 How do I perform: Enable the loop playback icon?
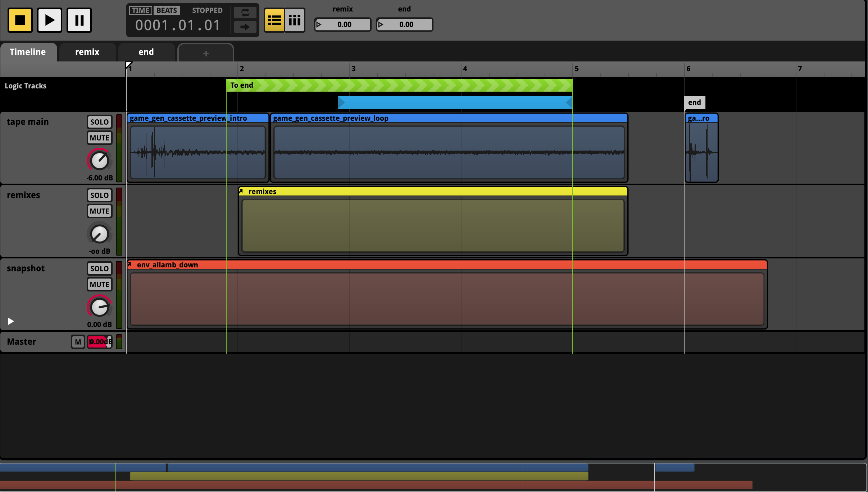(245, 13)
